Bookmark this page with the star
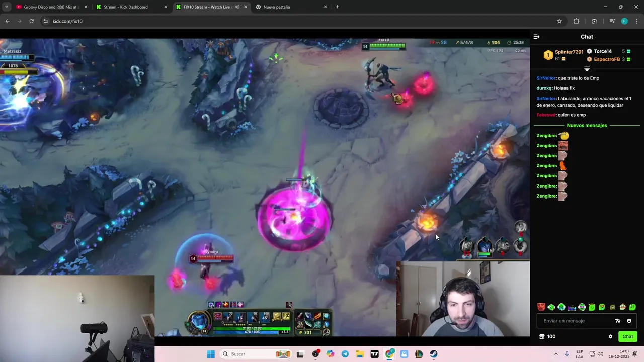This screenshot has width=644, height=362. pyautogui.click(x=559, y=21)
